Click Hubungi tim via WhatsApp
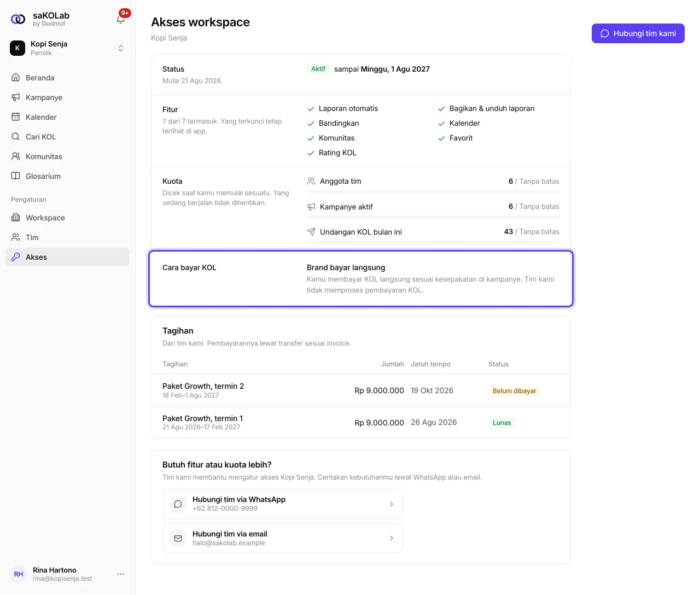The height and width of the screenshot is (595, 700). tap(283, 504)
